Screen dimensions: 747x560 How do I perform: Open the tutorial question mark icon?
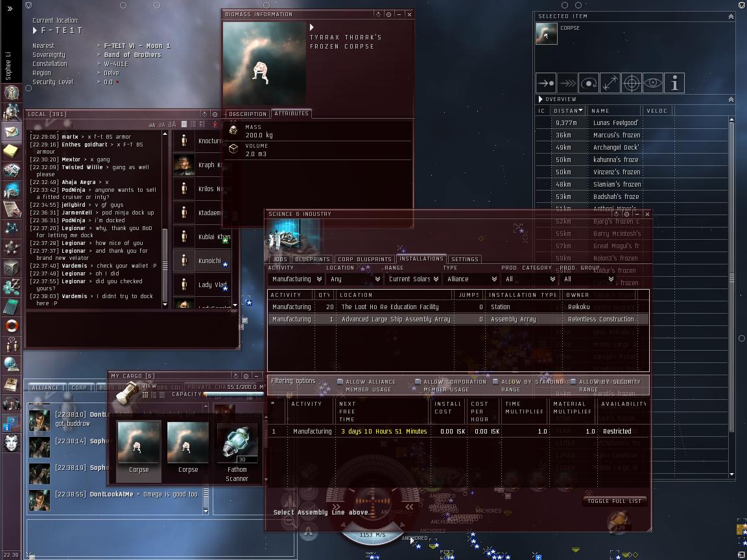[x=12, y=423]
